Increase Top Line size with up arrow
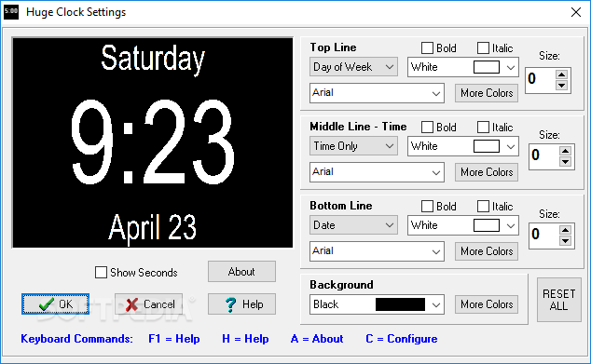Screen dimensions: 591x364 click(x=561, y=74)
